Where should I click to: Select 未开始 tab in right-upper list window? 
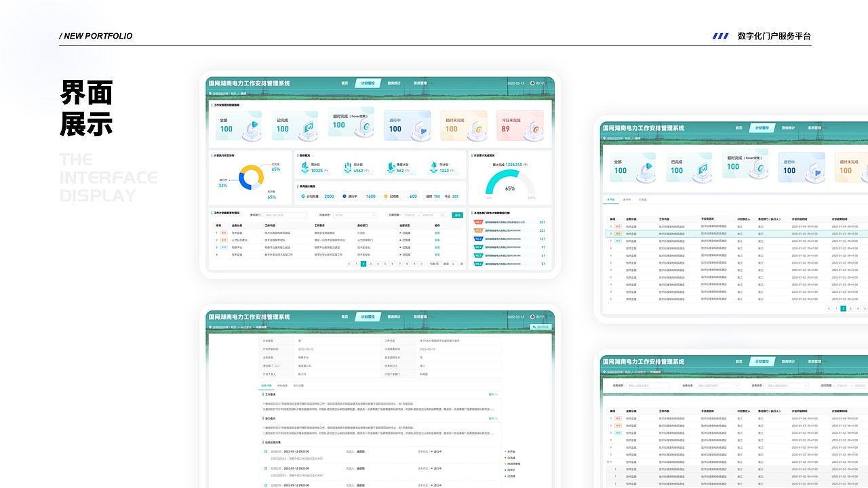[610, 199]
